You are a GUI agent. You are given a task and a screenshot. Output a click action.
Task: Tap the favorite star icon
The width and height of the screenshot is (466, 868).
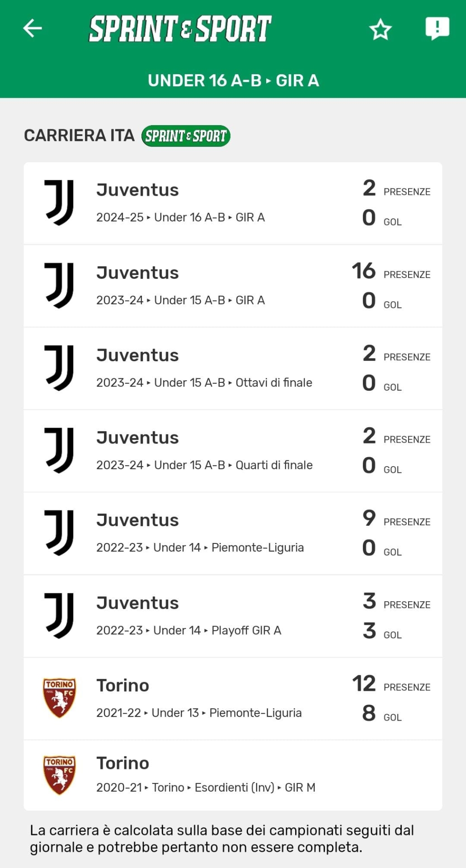coord(380,29)
